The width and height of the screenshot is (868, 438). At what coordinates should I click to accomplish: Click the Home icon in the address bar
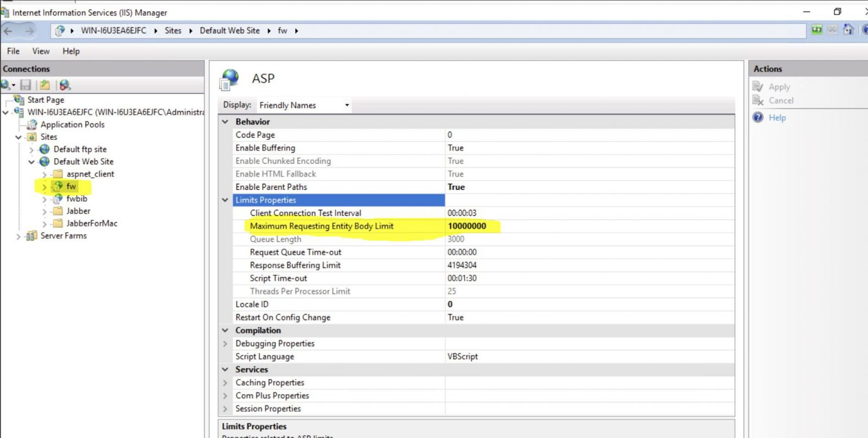(848, 30)
